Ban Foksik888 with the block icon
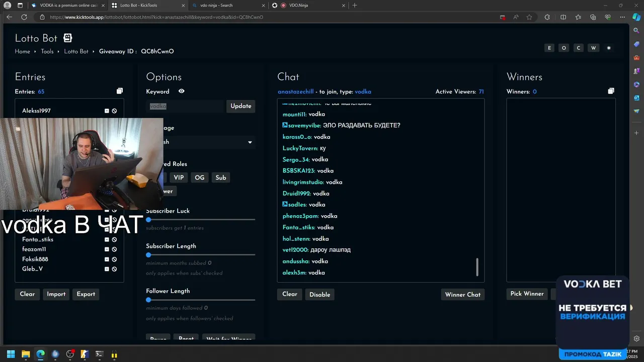 click(114, 259)
